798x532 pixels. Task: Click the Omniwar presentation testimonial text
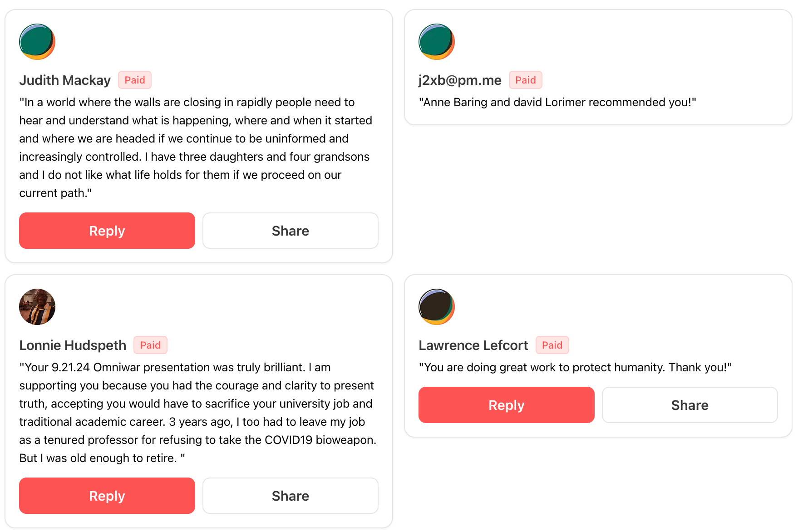(198, 413)
